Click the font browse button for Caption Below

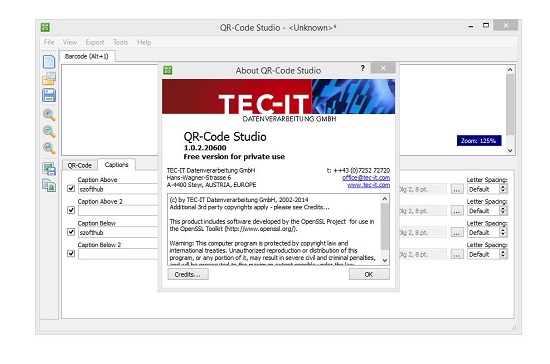tap(457, 233)
